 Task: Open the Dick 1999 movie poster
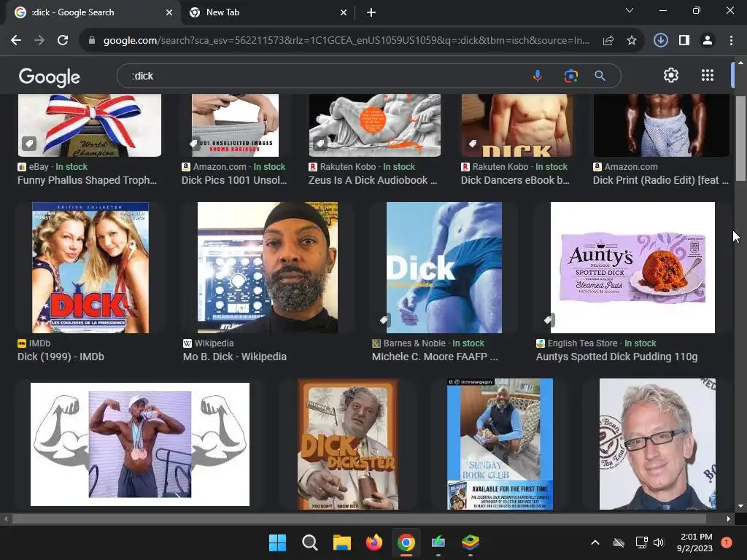(x=90, y=268)
